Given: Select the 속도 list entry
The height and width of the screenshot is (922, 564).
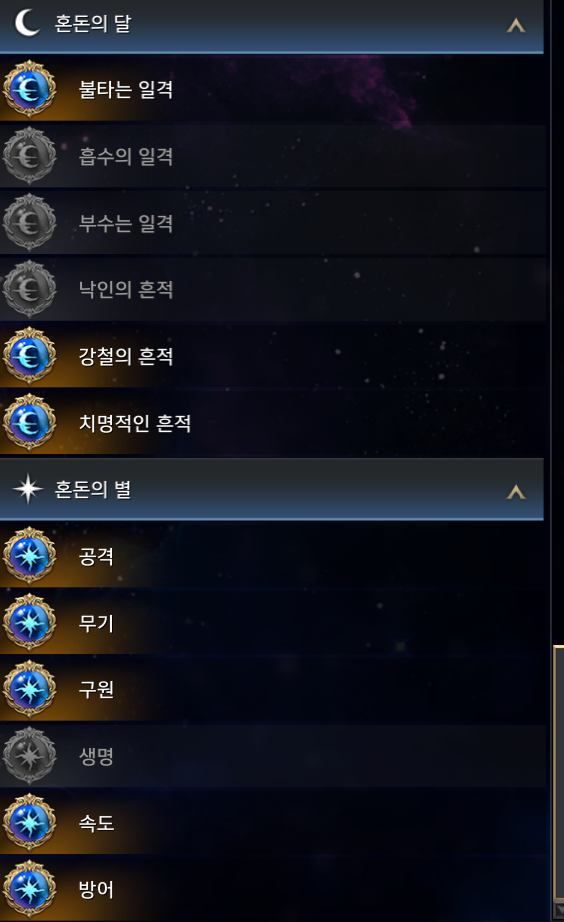Looking at the screenshot, I should coord(272,823).
